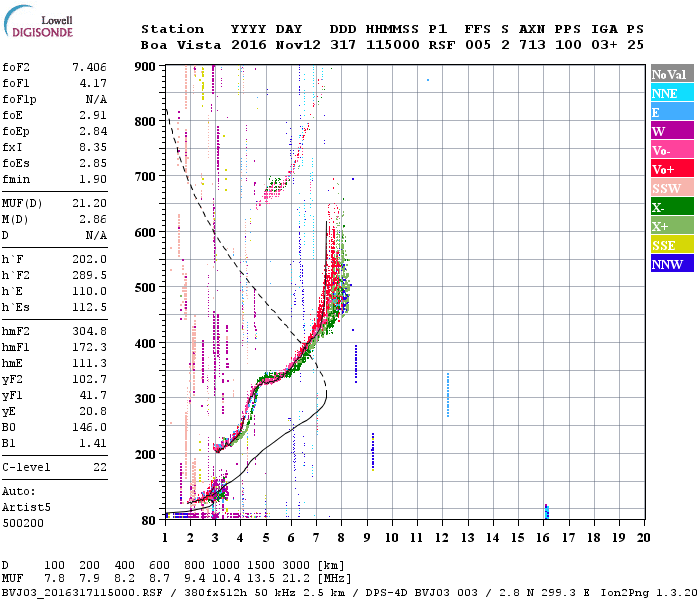Click the RSF P1 header value

coord(442,45)
